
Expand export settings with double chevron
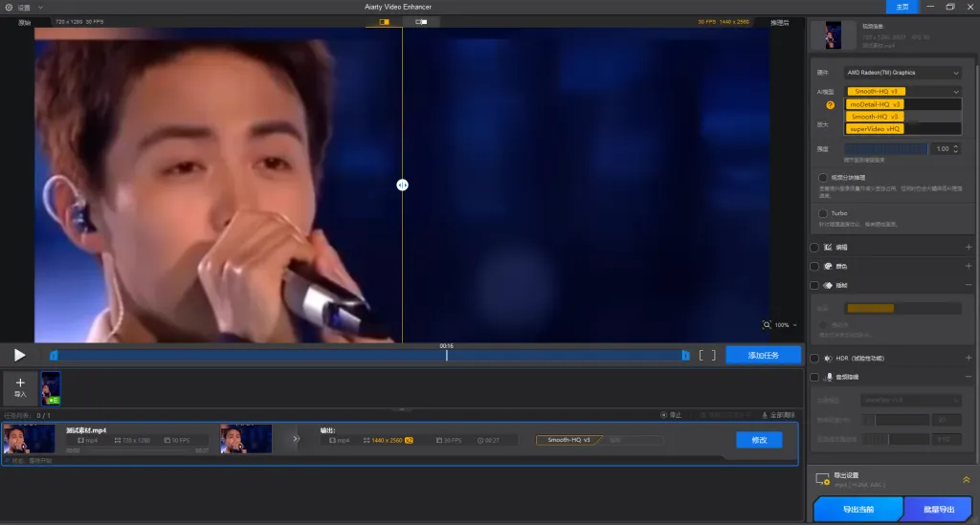point(966,479)
